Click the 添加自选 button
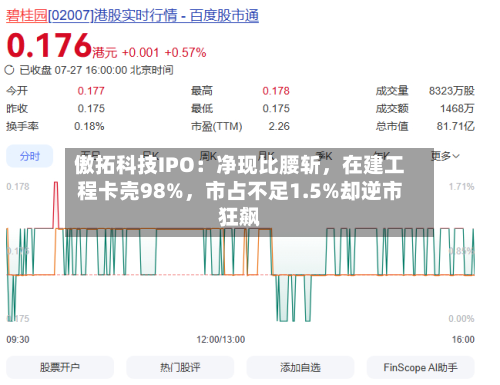The width and height of the screenshot is (500, 385). coord(300,367)
